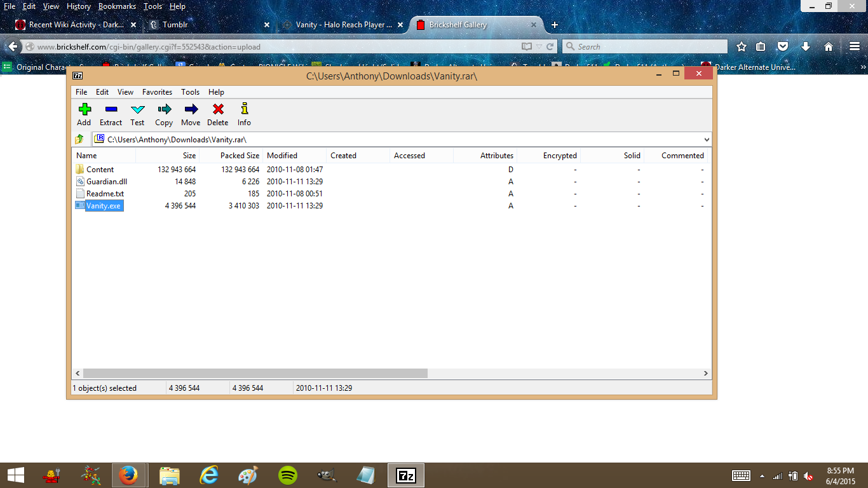The height and width of the screenshot is (488, 868).
Task: Sort by the Packed Size column
Action: (x=231, y=155)
